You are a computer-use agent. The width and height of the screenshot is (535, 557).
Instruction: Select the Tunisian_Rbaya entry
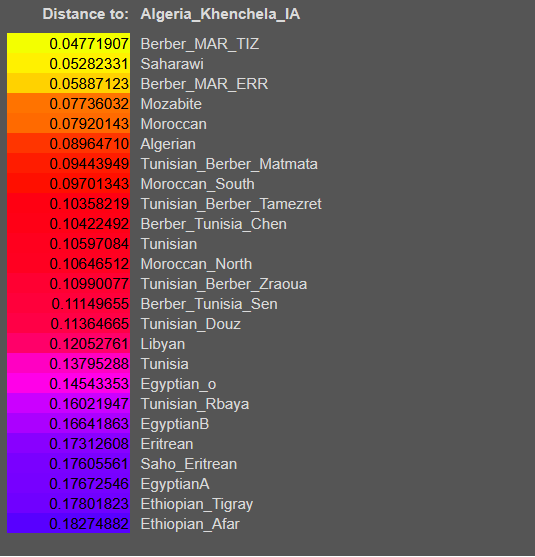coord(195,404)
